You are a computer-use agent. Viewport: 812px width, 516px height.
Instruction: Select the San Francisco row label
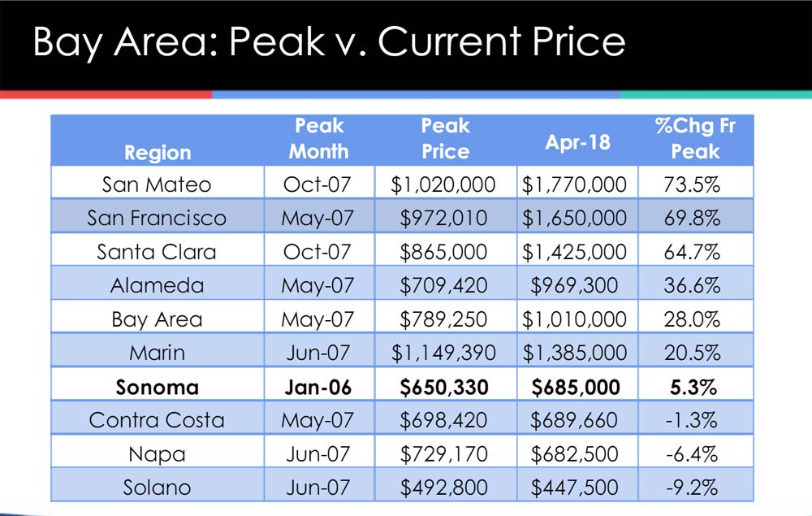pos(157,218)
